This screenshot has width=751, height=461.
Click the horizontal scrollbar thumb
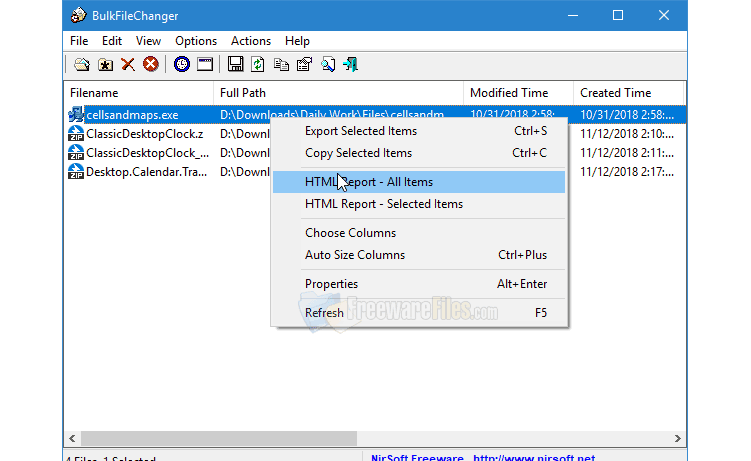(219, 438)
